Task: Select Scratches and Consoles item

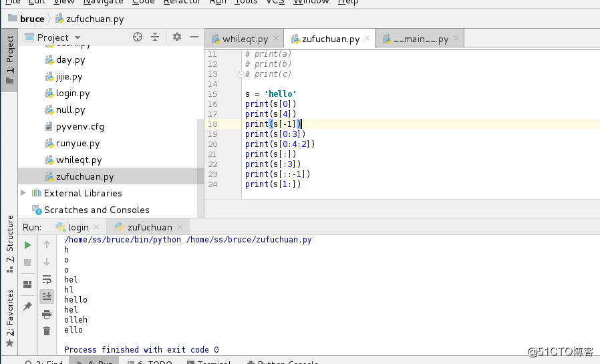Action: 97,210
